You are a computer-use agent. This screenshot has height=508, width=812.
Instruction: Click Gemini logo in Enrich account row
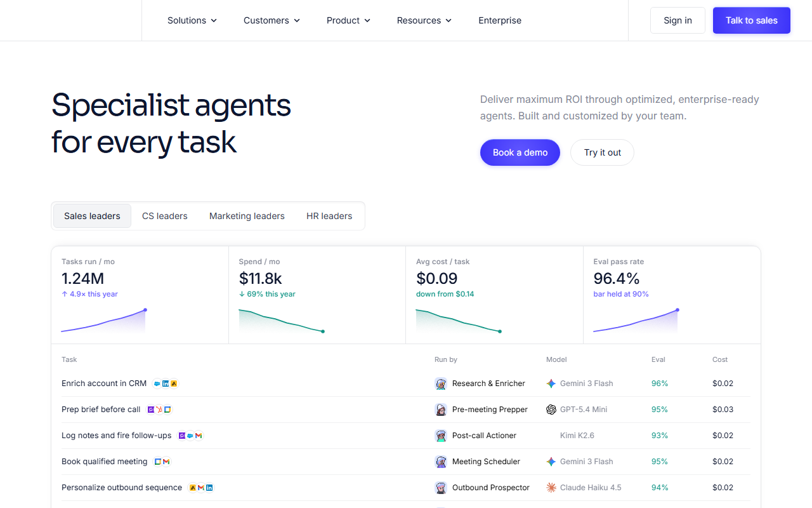coord(551,384)
